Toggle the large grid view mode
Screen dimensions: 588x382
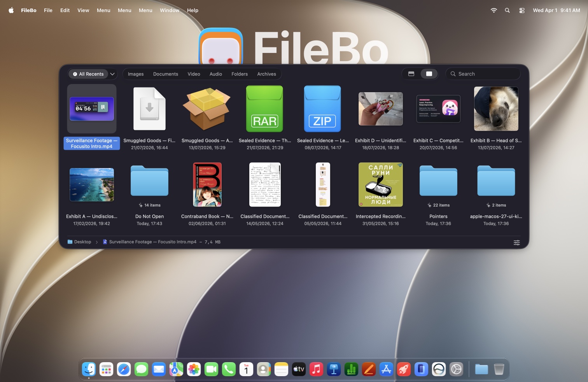429,74
